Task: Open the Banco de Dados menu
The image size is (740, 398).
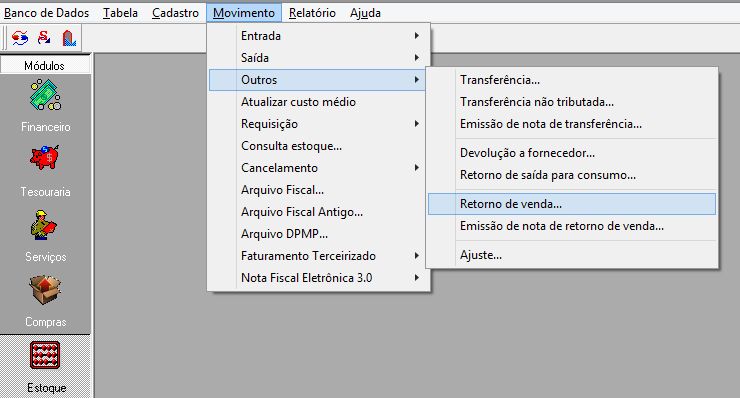Action: click(46, 13)
